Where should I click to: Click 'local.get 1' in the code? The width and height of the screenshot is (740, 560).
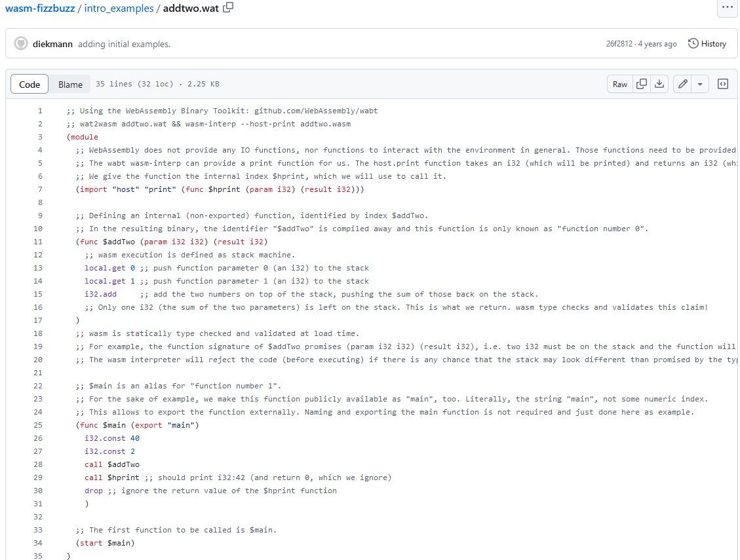click(109, 281)
